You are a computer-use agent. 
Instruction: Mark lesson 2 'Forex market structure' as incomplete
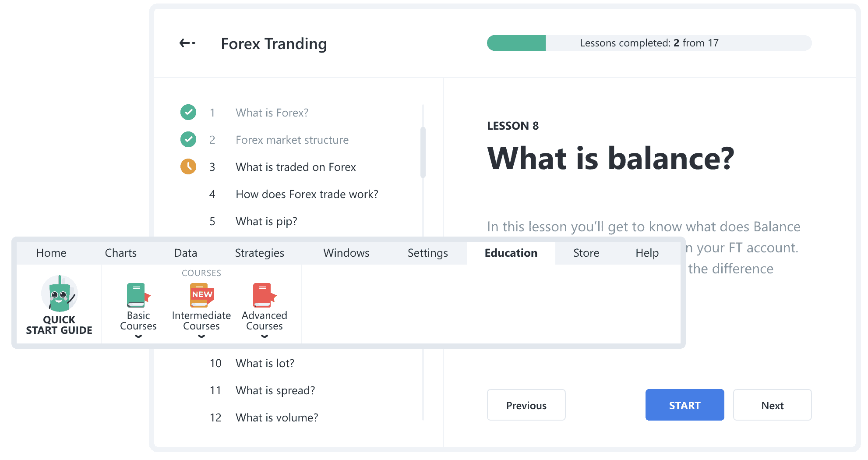point(188,140)
